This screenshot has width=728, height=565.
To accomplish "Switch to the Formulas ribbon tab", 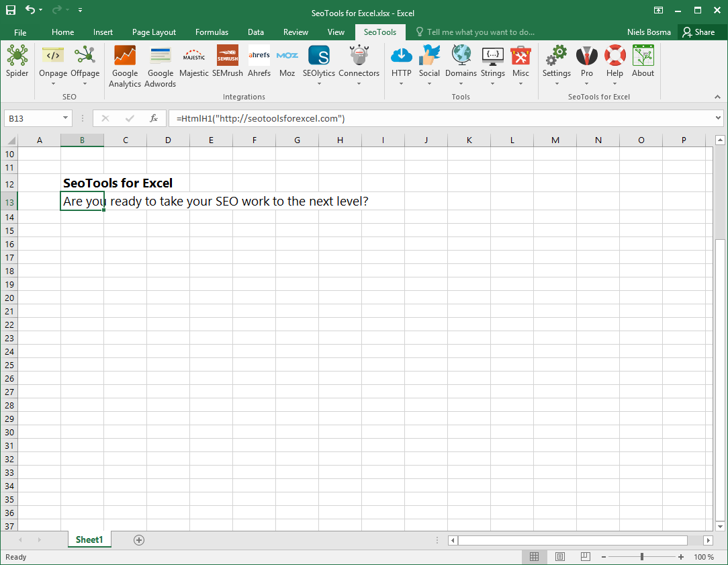I will 212,32.
